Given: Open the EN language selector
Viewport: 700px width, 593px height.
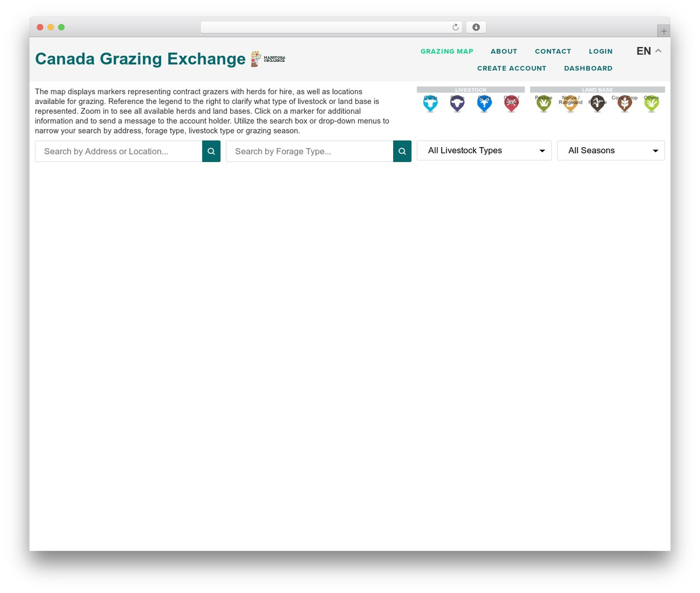Looking at the screenshot, I should click(649, 51).
